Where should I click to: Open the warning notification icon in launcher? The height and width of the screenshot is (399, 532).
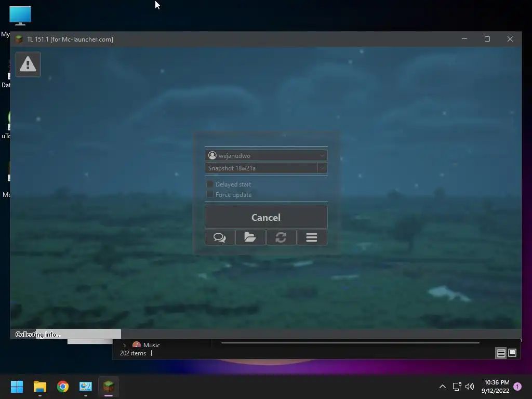point(28,64)
